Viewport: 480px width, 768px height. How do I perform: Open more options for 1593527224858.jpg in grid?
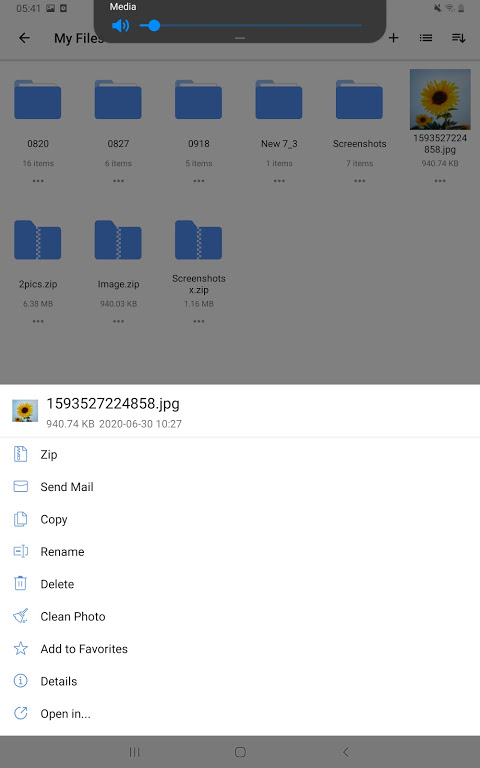[x=440, y=181]
